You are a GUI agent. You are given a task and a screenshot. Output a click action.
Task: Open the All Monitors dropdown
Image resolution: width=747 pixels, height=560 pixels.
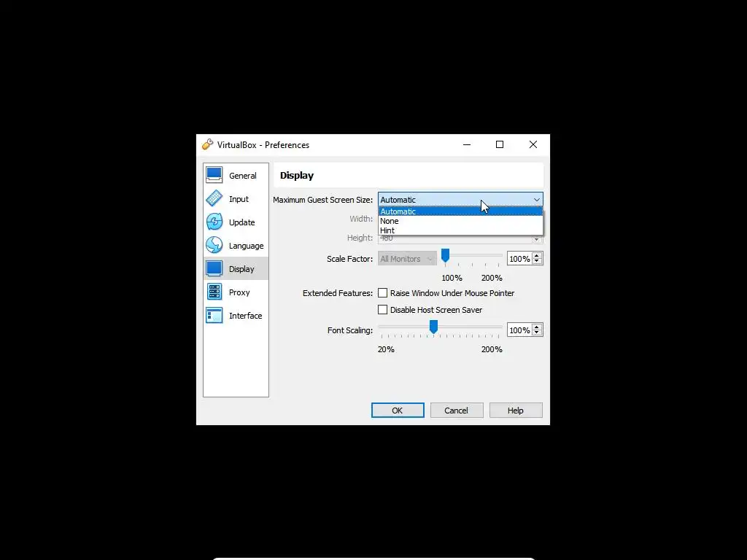click(407, 259)
